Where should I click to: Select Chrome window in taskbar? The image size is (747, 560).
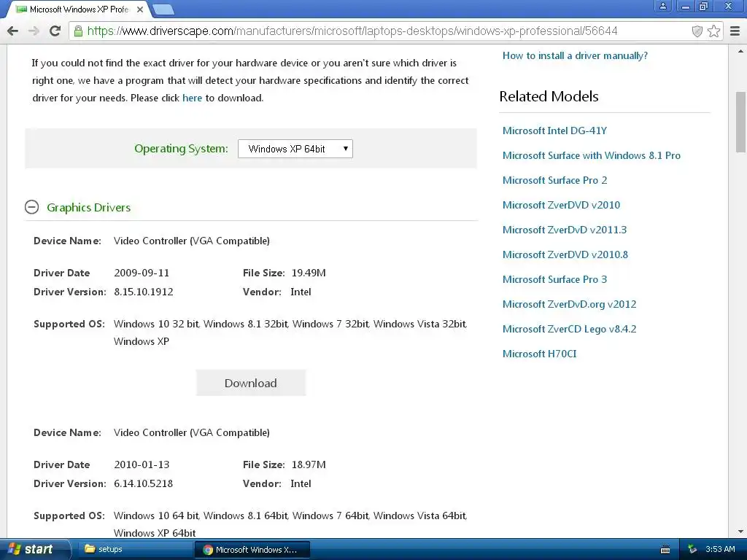(252, 549)
